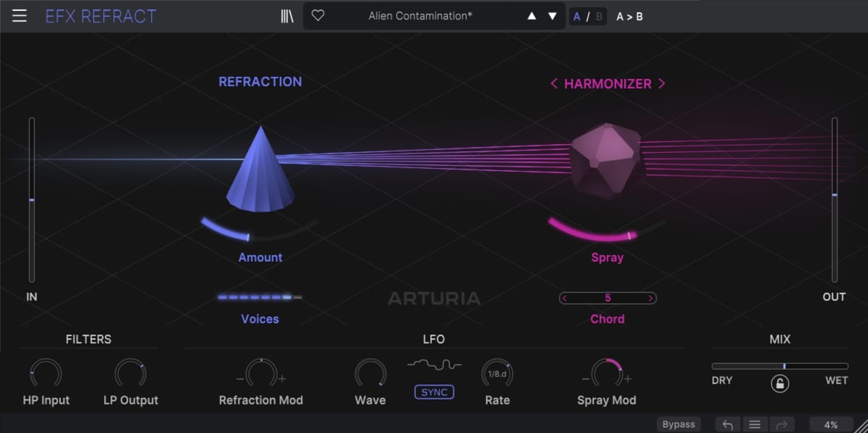Click the HP Input knob
This screenshot has width=868, height=433.
pos(46,374)
